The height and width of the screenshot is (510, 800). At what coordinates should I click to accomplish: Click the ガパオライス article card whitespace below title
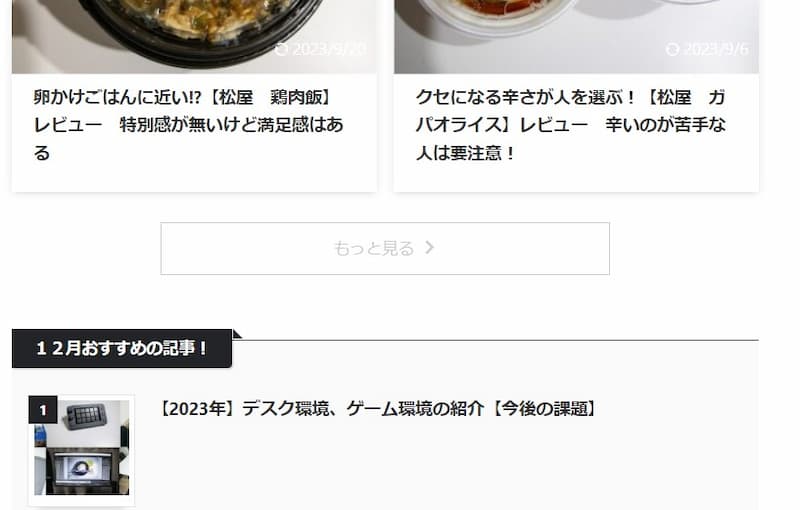(576, 177)
